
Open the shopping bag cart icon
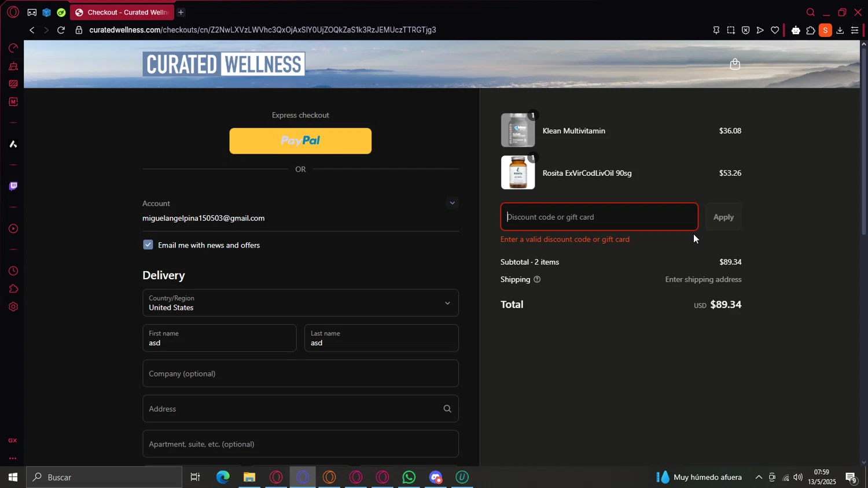click(x=735, y=64)
